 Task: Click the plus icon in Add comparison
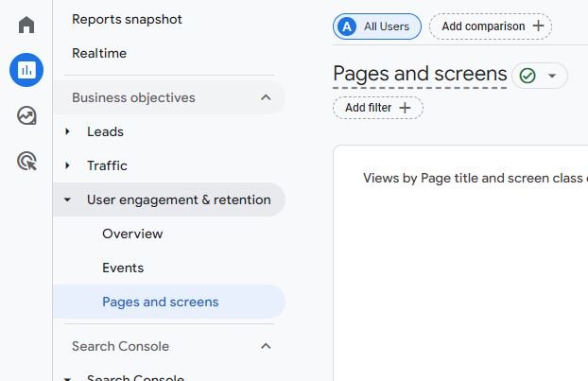tap(538, 26)
